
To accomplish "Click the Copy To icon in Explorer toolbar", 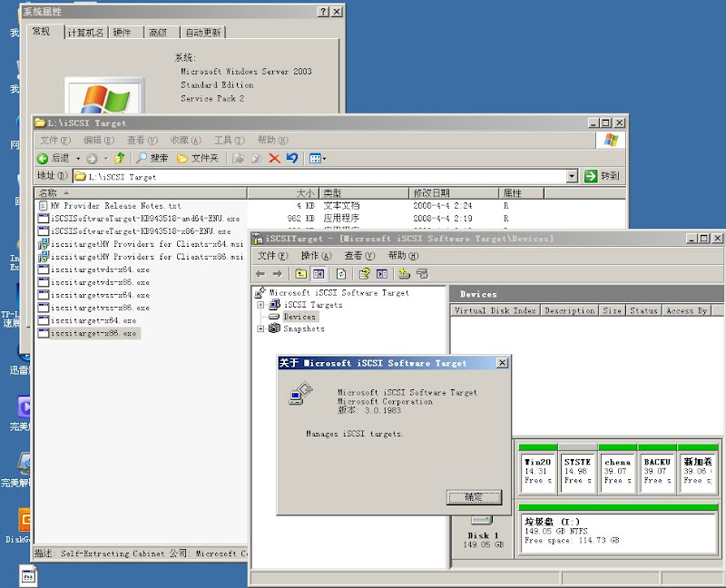I will [256, 159].
